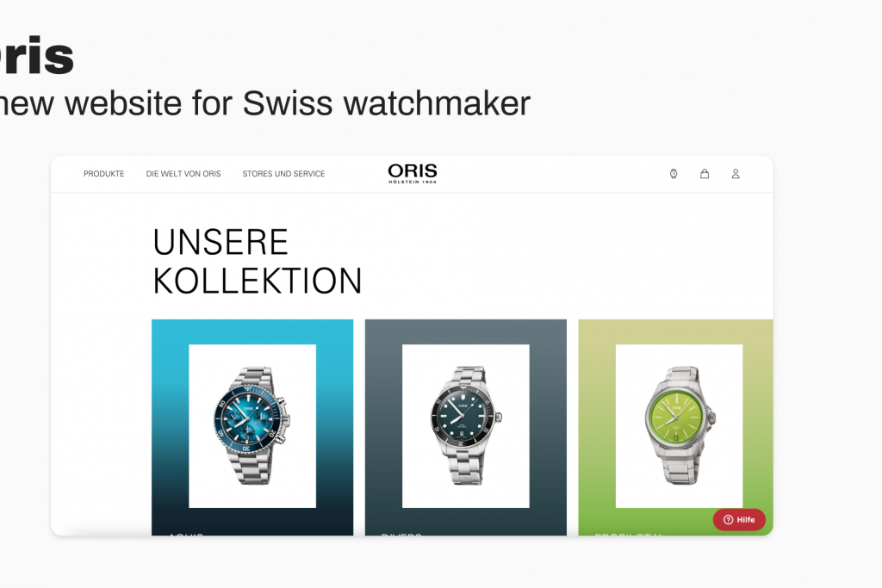
Task: Select the lime green ProPilot X watch image
Action: [679, 425]
